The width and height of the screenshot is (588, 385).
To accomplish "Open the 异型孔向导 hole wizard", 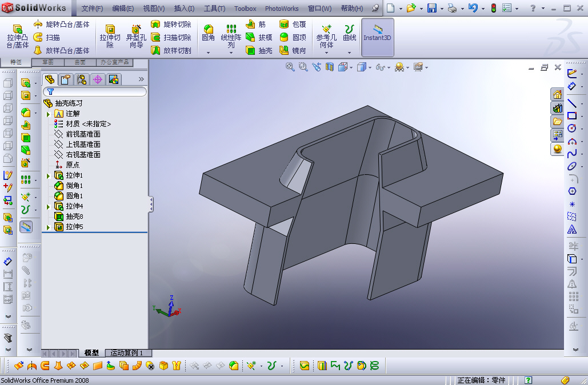I will click(136, 37).
